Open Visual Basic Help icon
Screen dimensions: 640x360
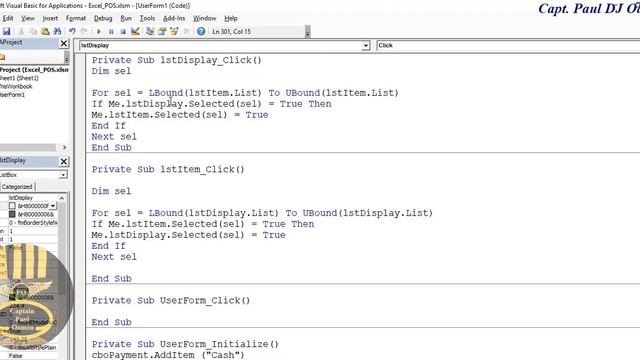pyautogui.click(x=201, y=31)
